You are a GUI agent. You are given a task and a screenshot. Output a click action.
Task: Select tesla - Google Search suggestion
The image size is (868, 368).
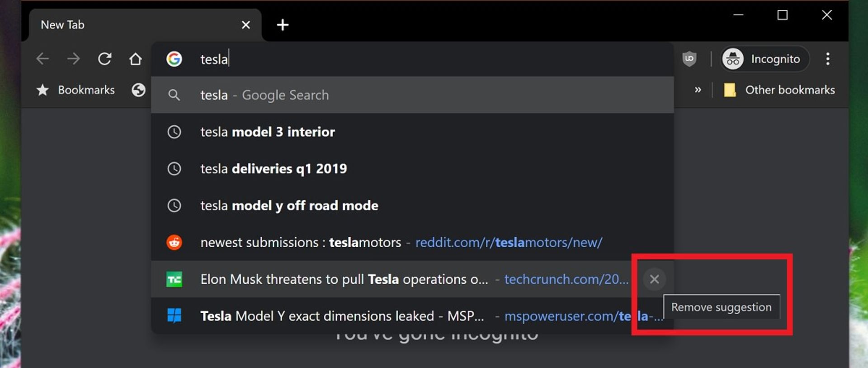(412, 95)
